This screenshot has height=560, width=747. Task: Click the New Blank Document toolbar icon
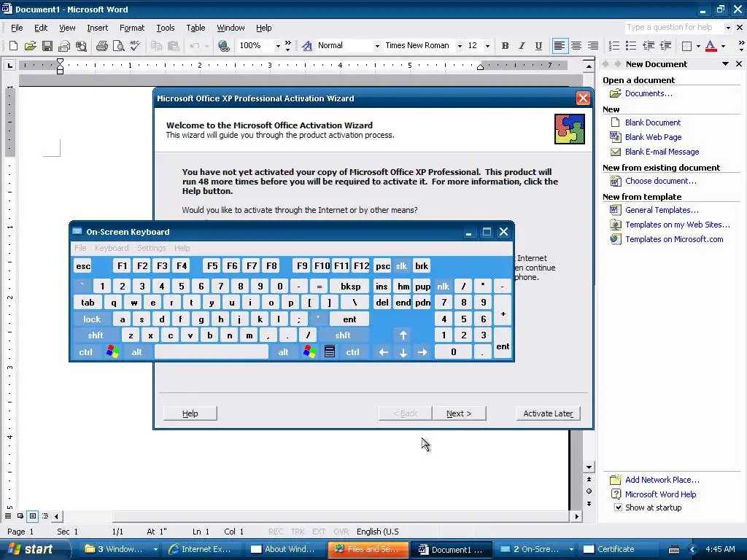pos(13,46)
